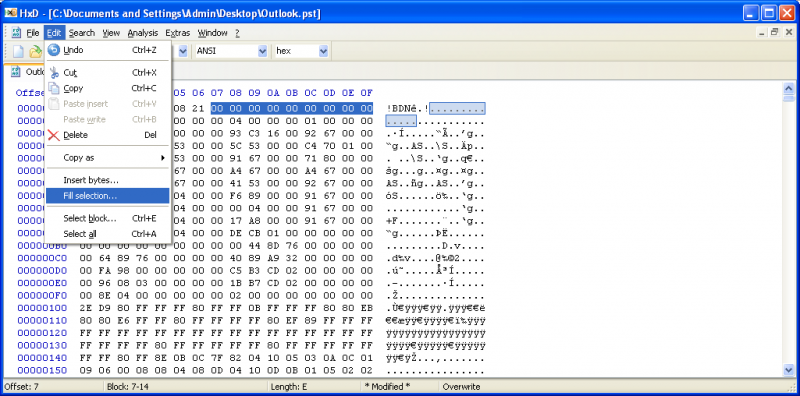800x396 pixels.
Task: Choose Select block… menu entry
Action: click(108, 218)
